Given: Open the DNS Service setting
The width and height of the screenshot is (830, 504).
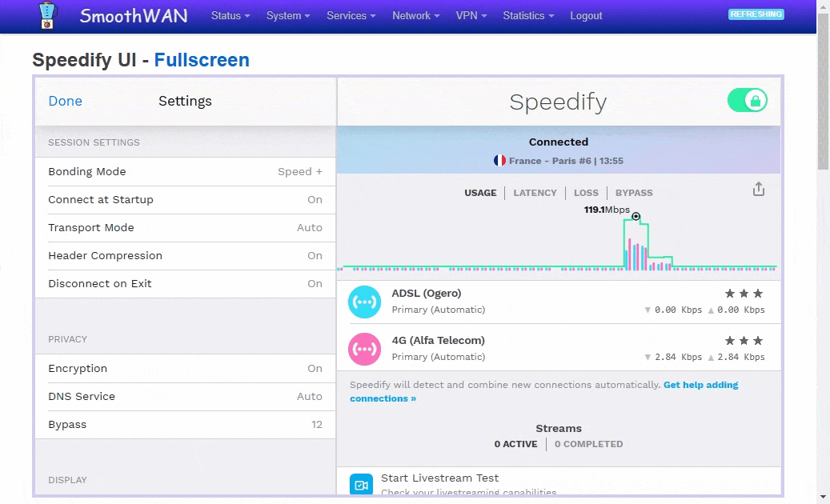Looking at the screenshot, I should (185, 396).
